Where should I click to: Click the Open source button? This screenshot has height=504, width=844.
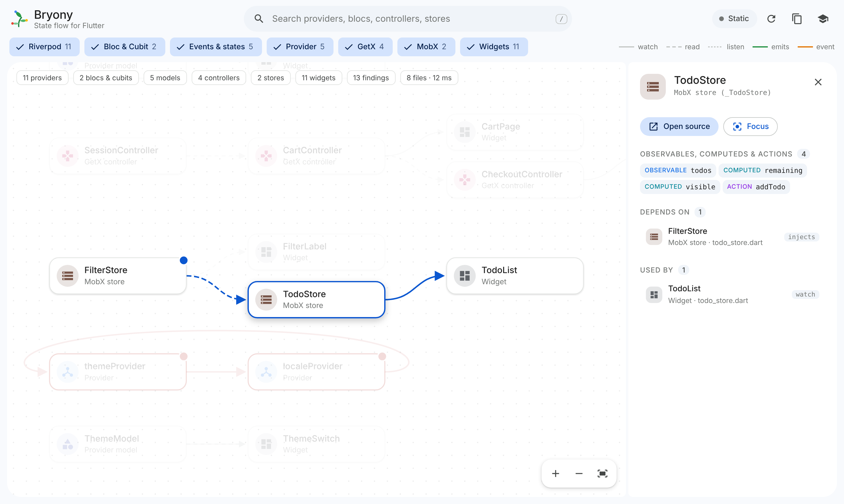click(679, 126)
